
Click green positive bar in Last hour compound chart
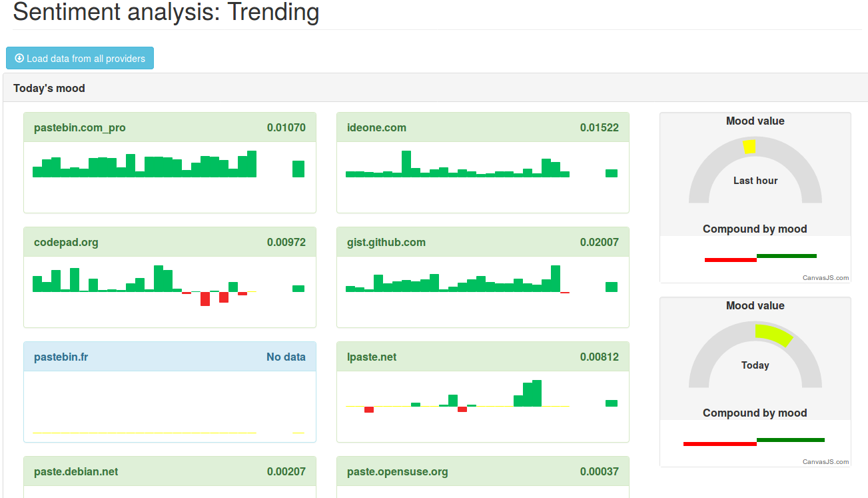point(786,255)
